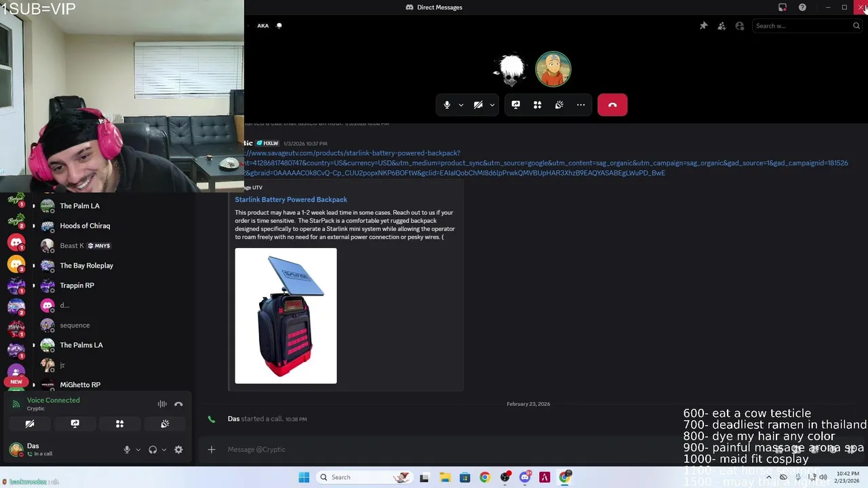Open soundboard in call controls
This screenshot has height=488, width=868.
click(559, 105)
